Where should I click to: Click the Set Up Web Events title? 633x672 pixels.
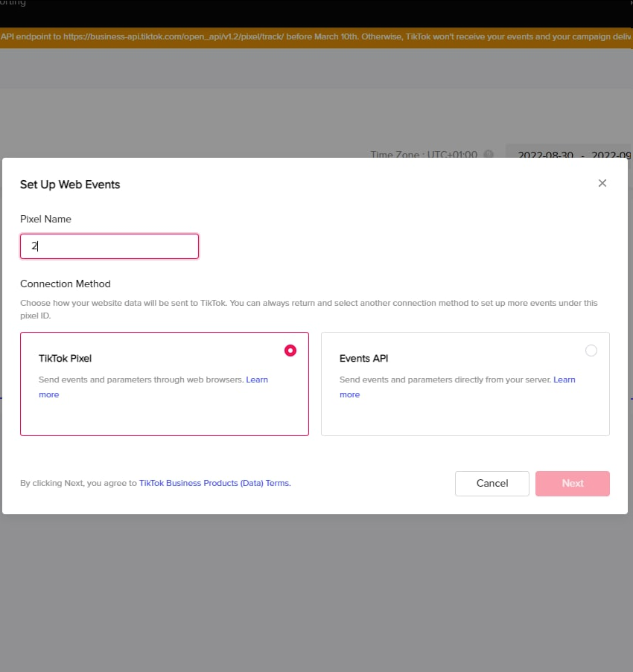[x=70, y=185]
